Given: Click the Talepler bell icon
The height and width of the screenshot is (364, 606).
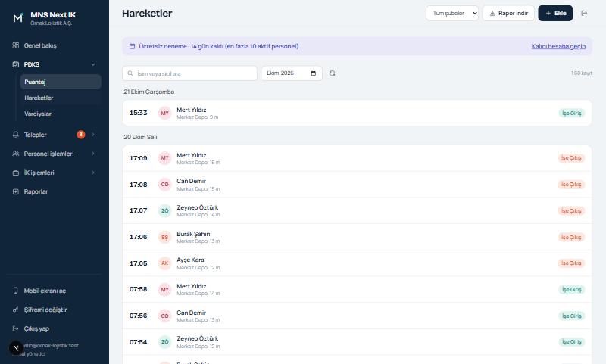Looking at the screenshot, I should click(x=15, y=135).
